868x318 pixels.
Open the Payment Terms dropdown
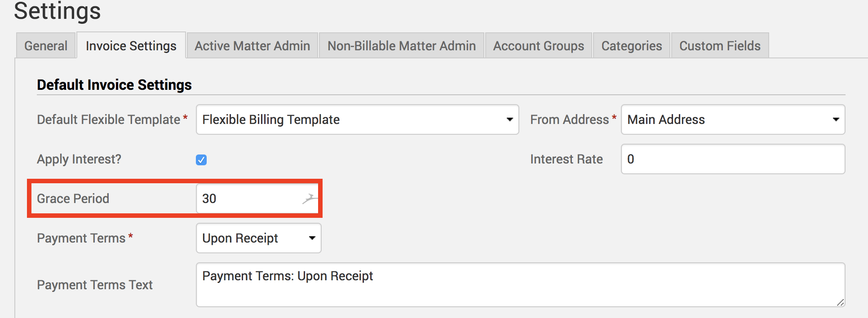pos(258,238)
